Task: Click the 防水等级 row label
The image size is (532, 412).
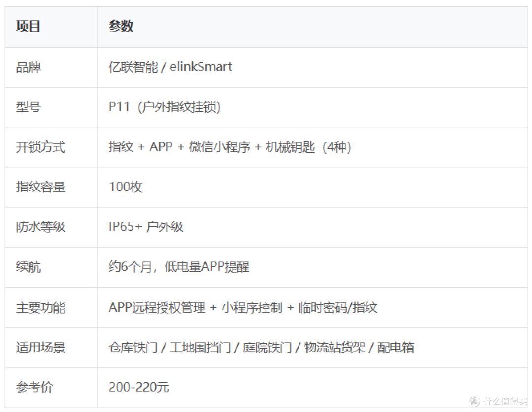Action: (x=41, y=227)
